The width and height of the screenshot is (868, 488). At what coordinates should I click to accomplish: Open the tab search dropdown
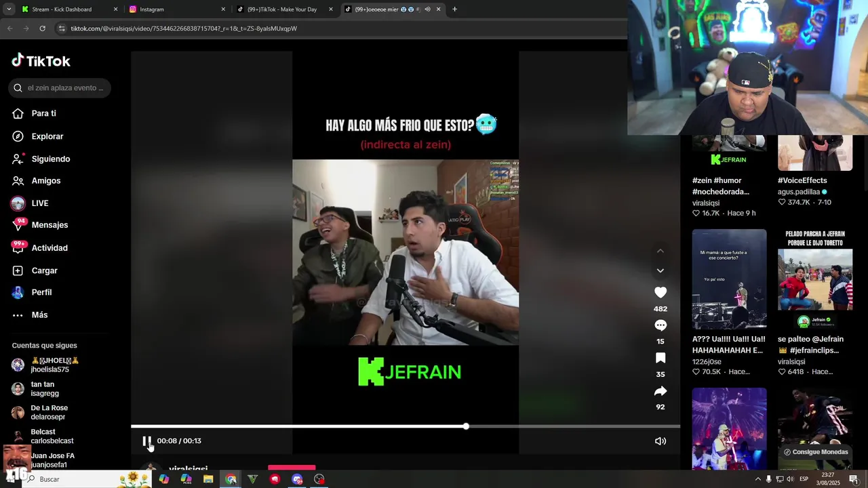[9, 9]
